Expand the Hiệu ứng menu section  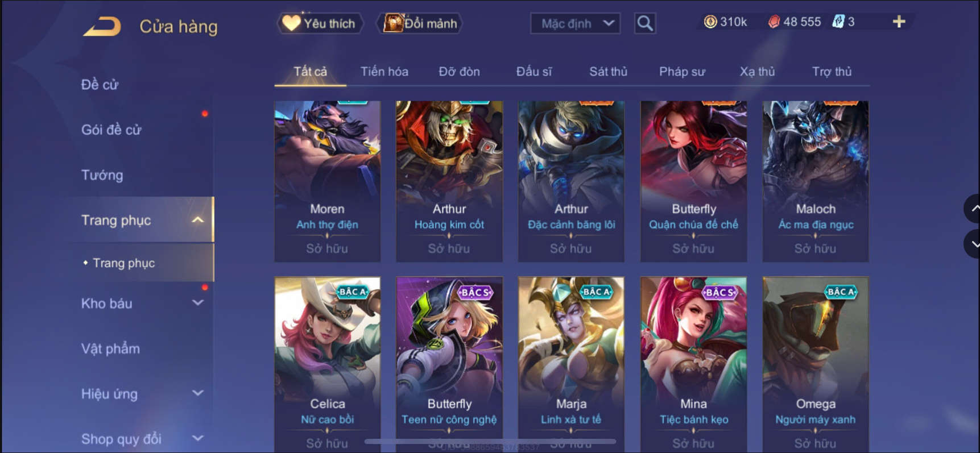[x=197, y=393]
